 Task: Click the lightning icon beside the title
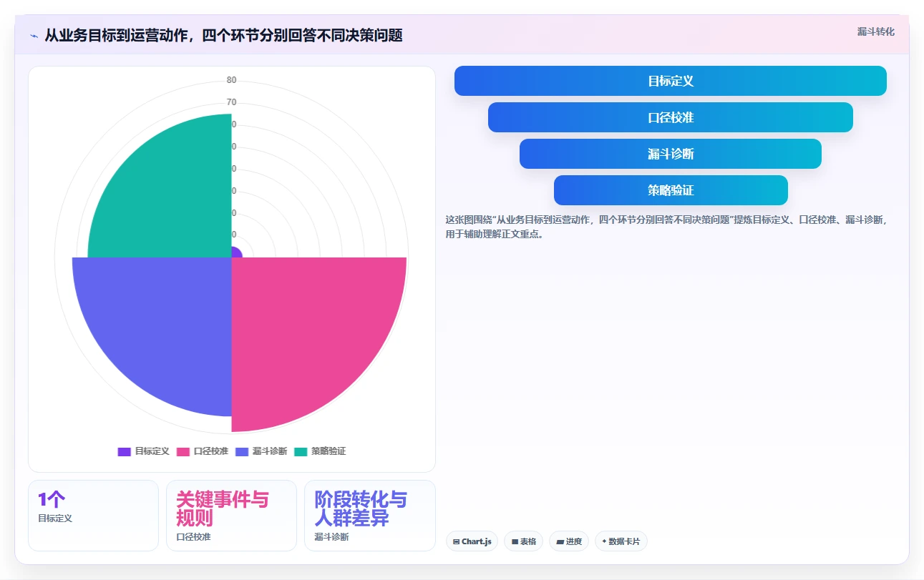34,36
